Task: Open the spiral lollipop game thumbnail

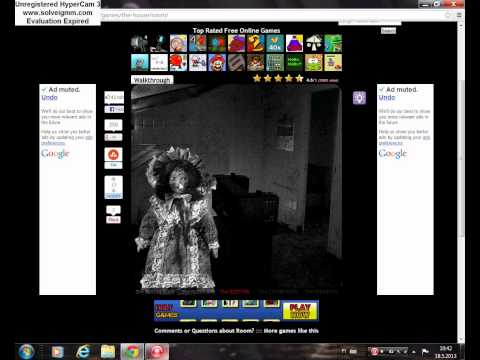Action: (x=178, y=43)
